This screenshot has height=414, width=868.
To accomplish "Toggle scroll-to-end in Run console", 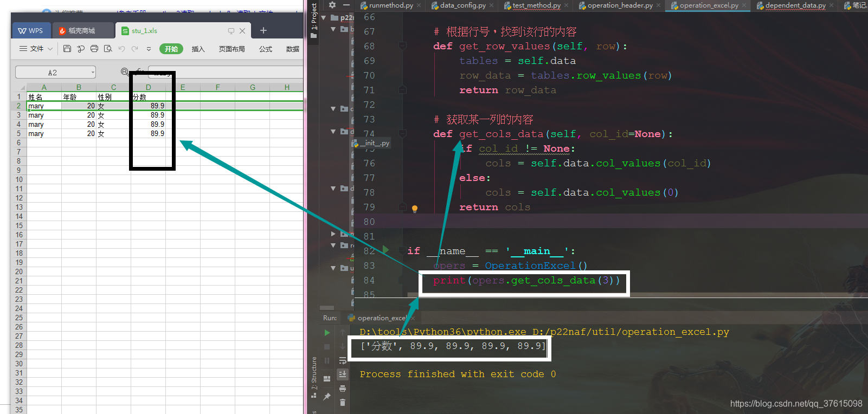I will tap(343, 374).
